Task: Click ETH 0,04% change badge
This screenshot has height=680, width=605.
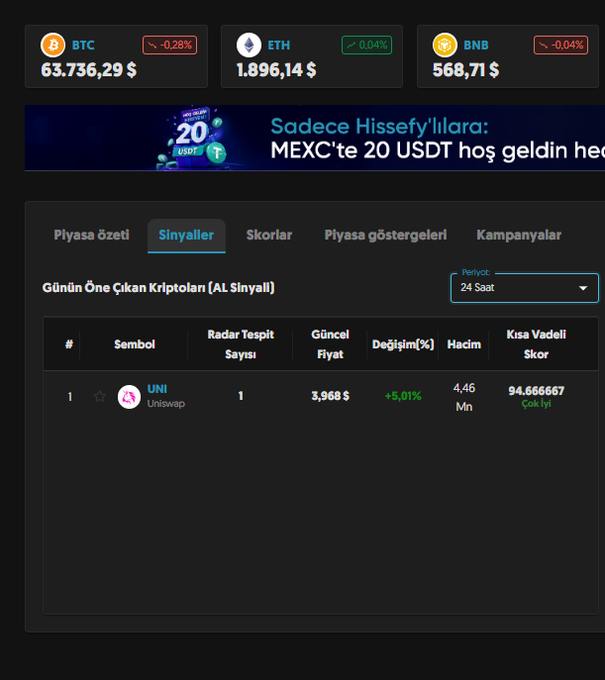Action: tap(366, 45)
